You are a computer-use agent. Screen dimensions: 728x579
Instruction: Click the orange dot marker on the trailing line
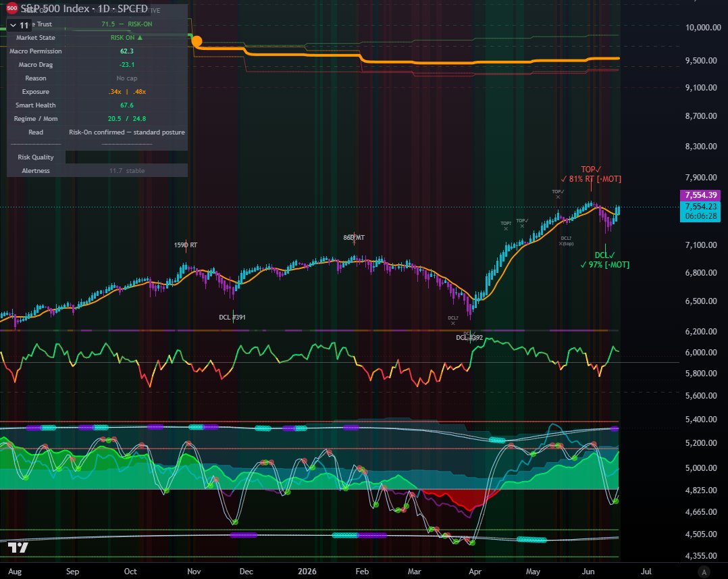coord(197,41)
